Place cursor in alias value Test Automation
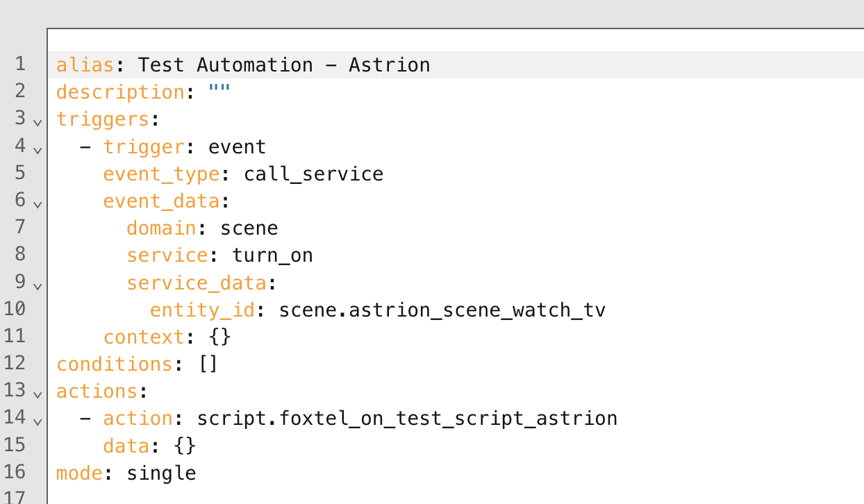This screenshot has width=864, height=504. (x=225, y=65)
